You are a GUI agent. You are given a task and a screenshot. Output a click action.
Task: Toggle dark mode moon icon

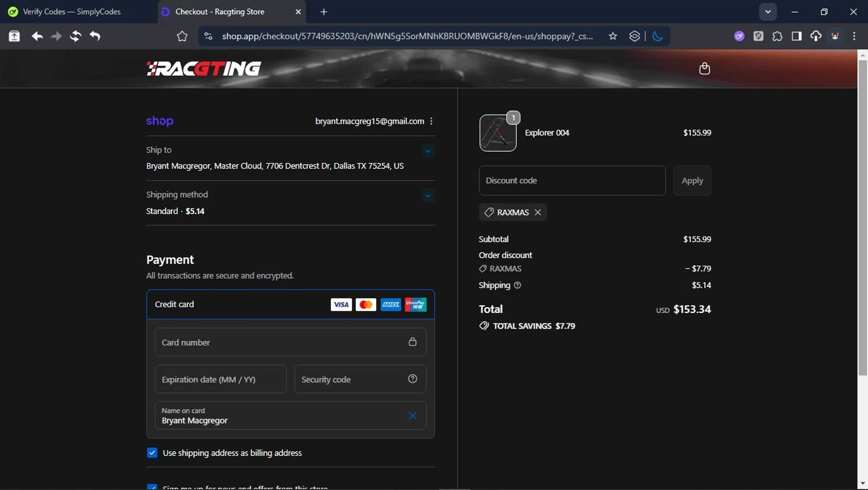pos(657,36)
